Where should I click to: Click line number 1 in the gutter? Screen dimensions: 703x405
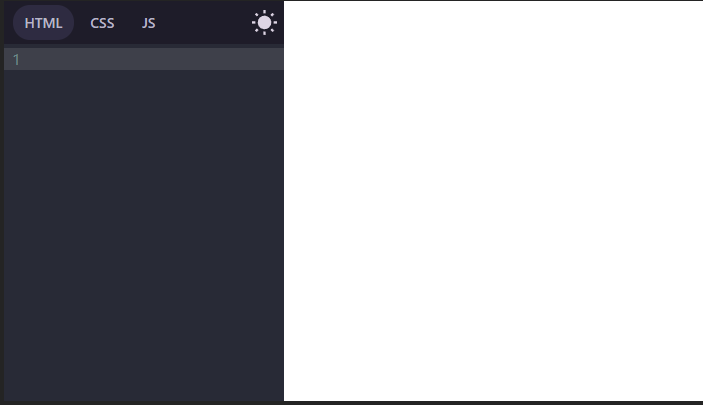pyautogui.click(x=17, y=60)
